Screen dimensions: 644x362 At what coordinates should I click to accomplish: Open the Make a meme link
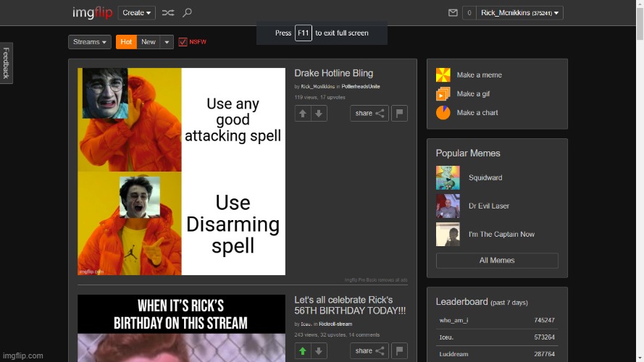(x=480, y=75)
